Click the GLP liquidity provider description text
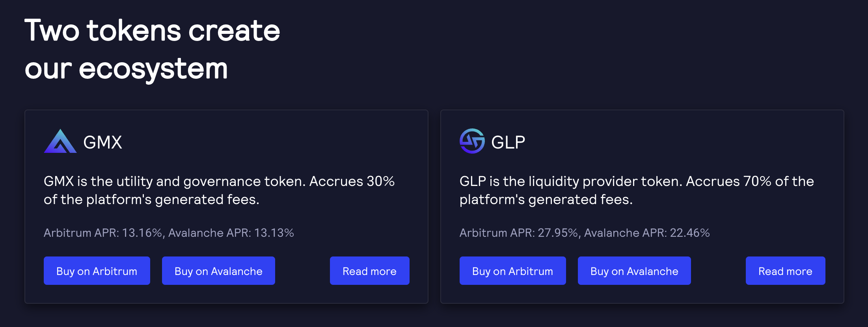The height and width of the screenshot is (327, 868). tap(636, 190)
